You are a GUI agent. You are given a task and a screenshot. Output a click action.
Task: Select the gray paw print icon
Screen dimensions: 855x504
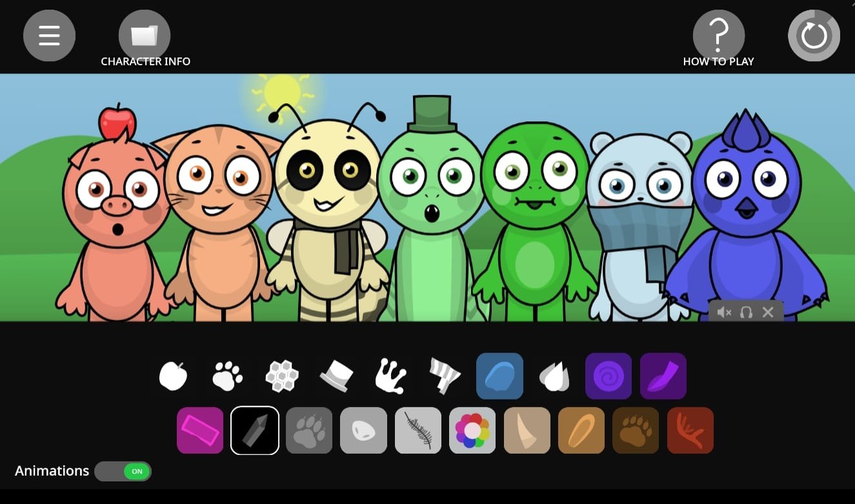[x=309, y=430]
